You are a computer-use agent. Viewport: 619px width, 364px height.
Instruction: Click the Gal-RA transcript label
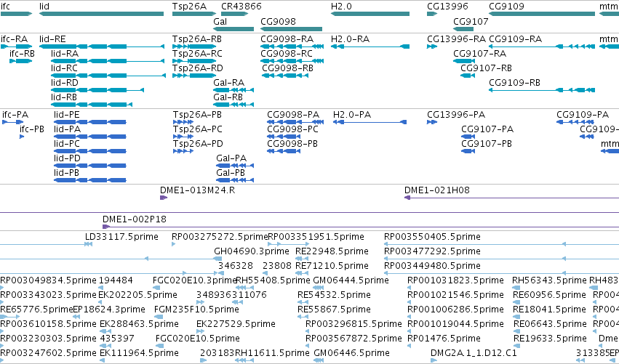point(228,83)
